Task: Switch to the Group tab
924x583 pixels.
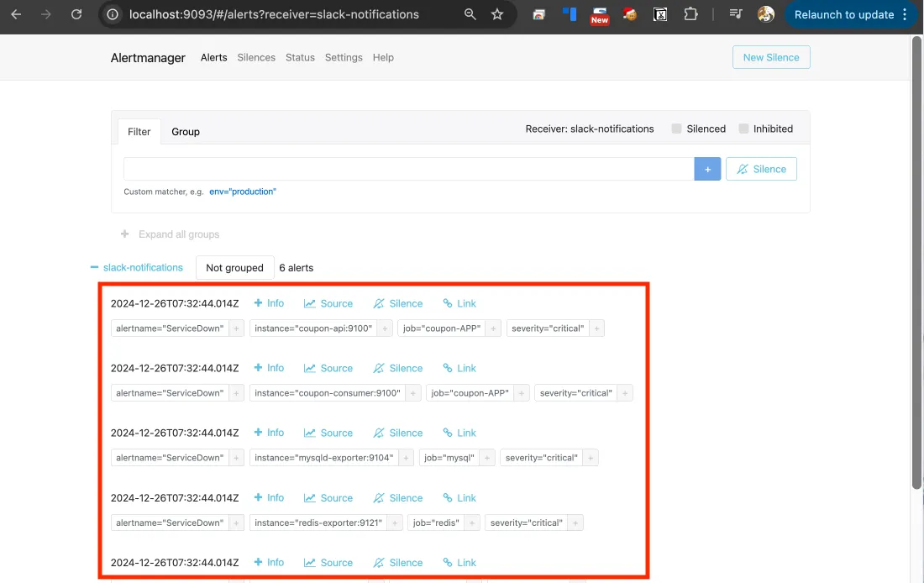Action: coord(186,132)
